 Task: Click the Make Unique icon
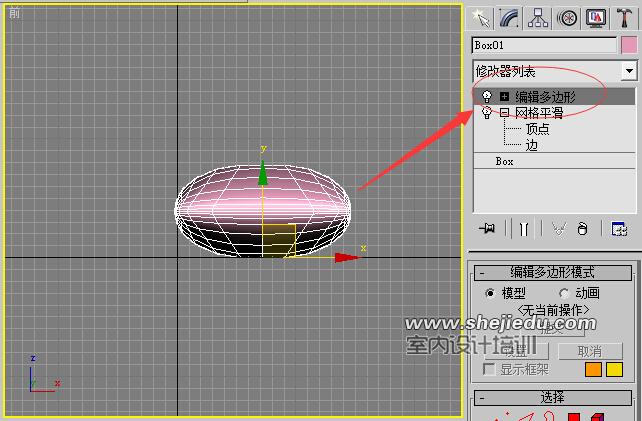pyautogui.click(x=559, y=229)
